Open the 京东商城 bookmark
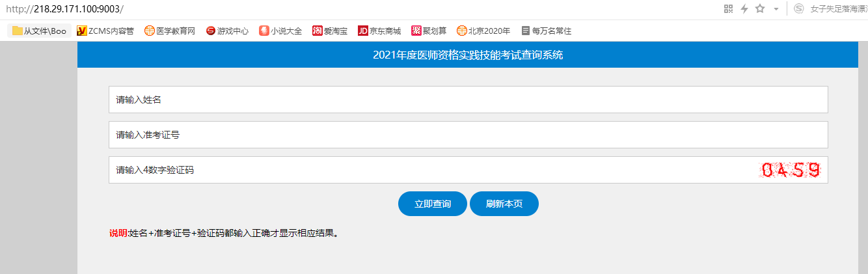The image size is (868, 274). click(379, 31)
